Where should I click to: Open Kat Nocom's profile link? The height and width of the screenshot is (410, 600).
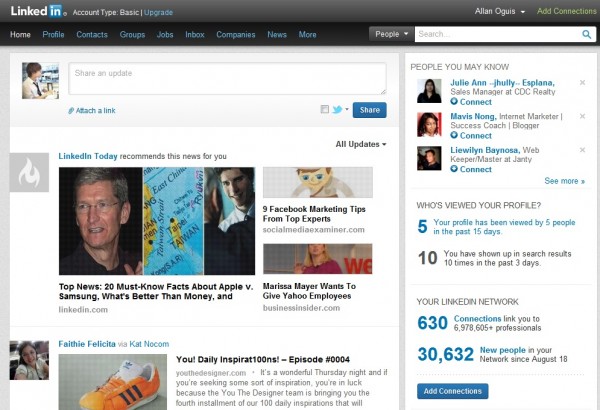pos(149,344)
